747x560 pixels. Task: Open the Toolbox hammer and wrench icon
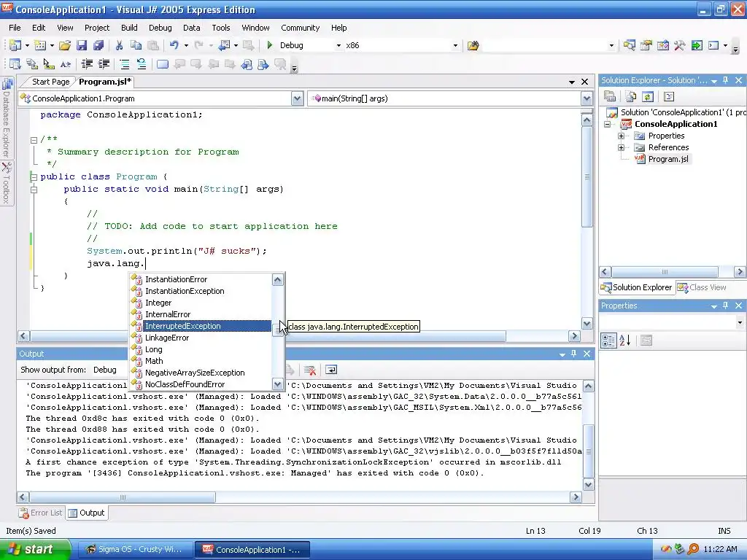(679, 45)
